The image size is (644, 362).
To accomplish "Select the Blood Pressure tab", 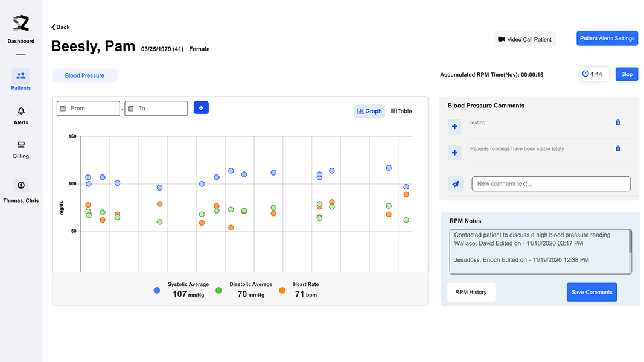I will 84,75.
